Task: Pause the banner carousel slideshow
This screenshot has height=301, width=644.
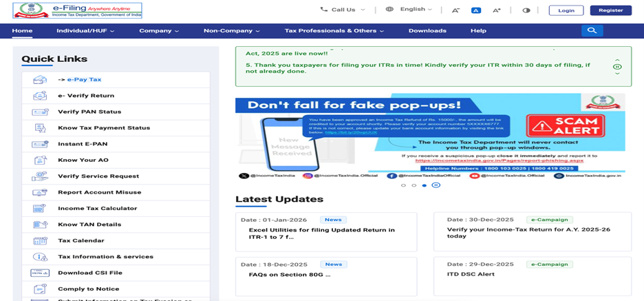Action: pyautogui.click(x=436, y=185)
